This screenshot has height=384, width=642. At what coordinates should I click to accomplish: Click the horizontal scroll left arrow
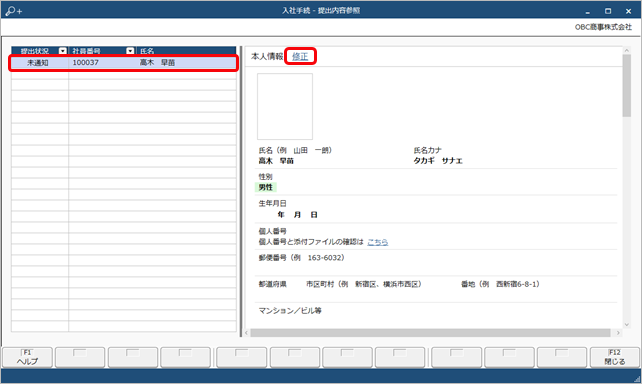[x=246, y=333]
